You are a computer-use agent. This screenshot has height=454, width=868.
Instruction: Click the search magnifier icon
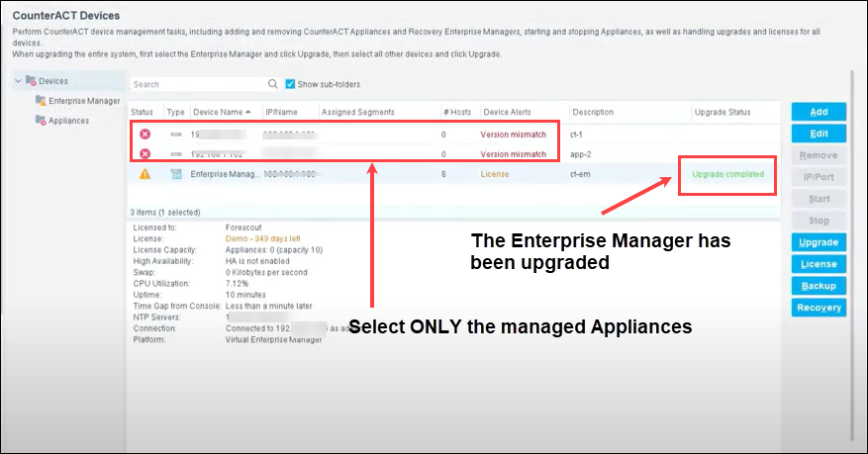(273, 84)
